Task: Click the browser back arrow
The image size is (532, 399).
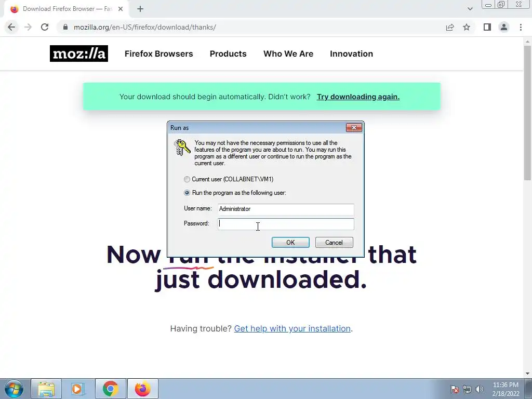Action: coord(11,27)
